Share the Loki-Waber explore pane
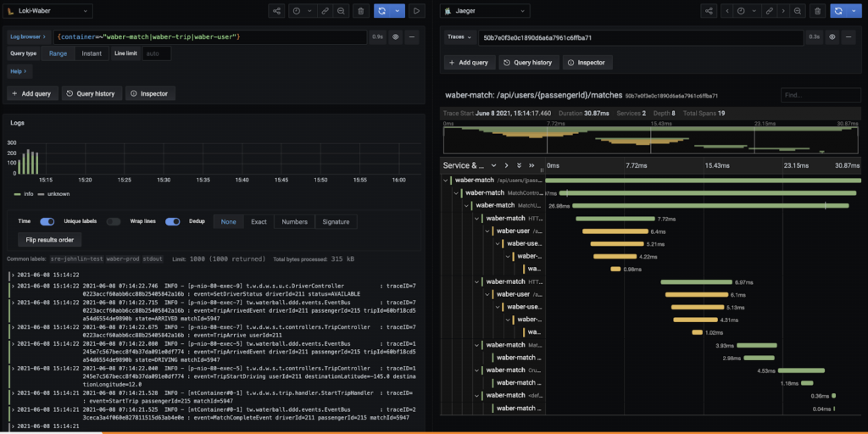The width and height of the screenshot is (868, 434). (x=277, y=10)
